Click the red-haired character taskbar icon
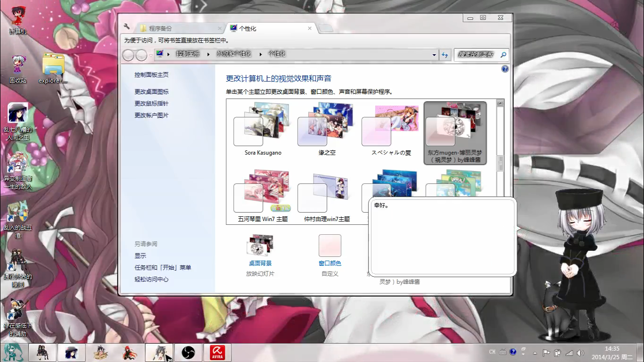 click(130, 353)
